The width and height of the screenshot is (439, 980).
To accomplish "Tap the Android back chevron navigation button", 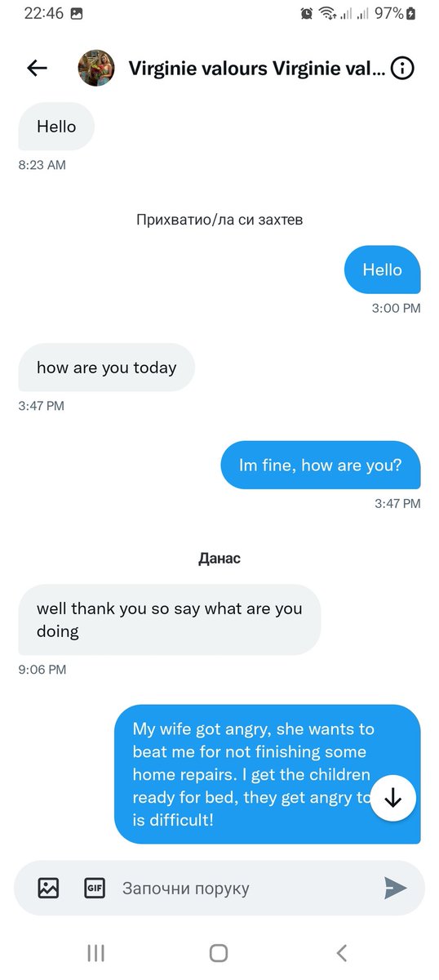I will click(342, 952).
